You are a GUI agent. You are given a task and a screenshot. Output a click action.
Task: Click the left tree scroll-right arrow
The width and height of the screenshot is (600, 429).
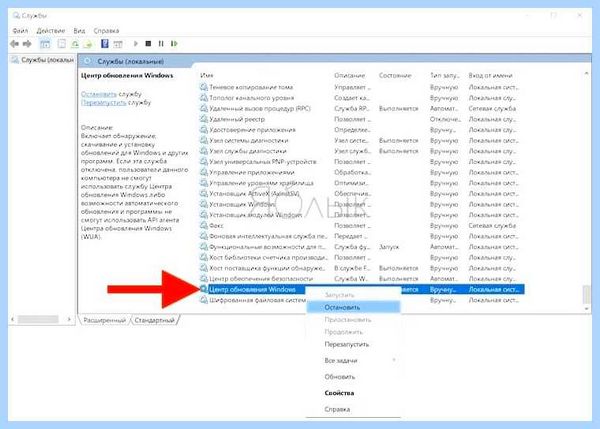pyautogui.click(x=69, y=319)
